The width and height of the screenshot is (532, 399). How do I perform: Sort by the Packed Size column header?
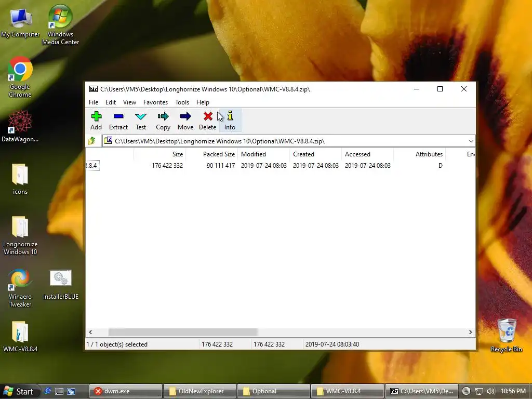point(212,154)
